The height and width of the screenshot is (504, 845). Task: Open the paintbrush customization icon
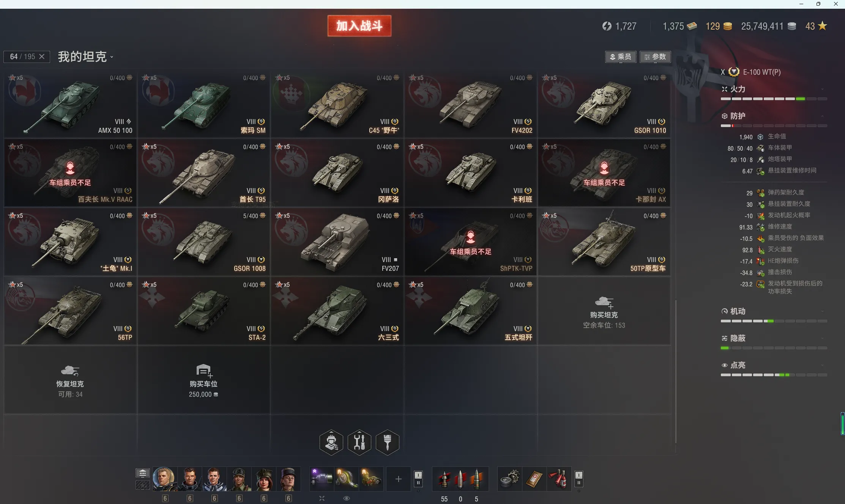387,442
